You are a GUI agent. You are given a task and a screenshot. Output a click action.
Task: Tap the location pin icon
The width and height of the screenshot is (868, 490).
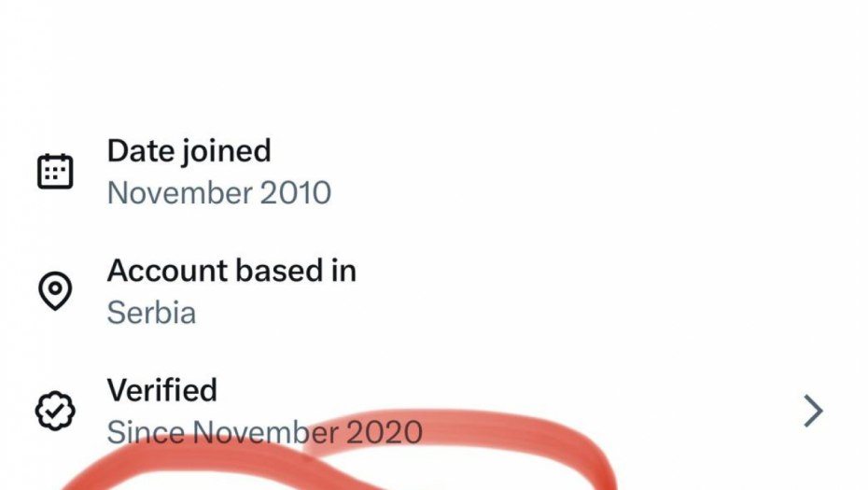coord(55,291)
